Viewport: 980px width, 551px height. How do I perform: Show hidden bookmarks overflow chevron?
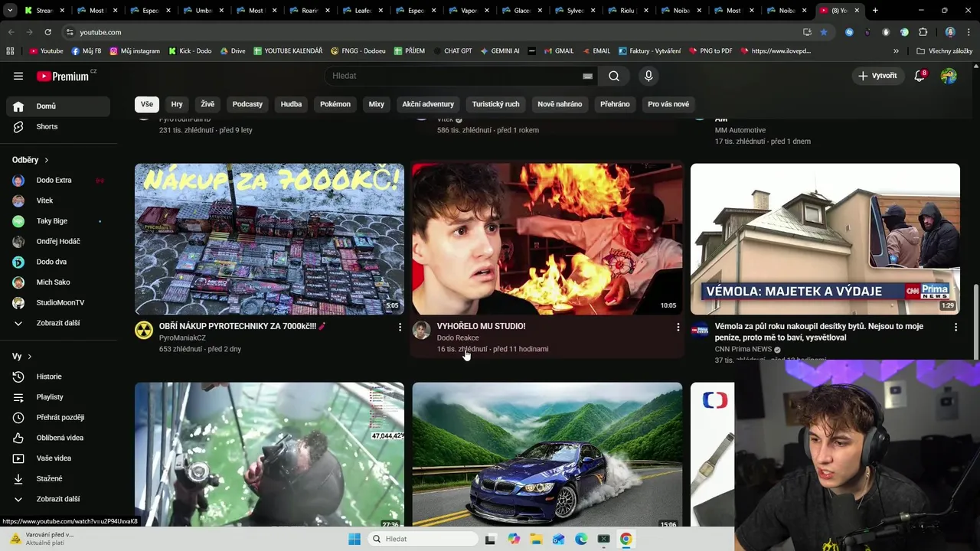coord(896,51)
